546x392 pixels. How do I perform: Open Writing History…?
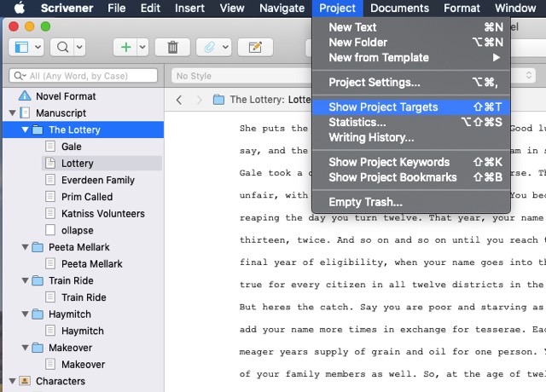(x=411, y=138)
